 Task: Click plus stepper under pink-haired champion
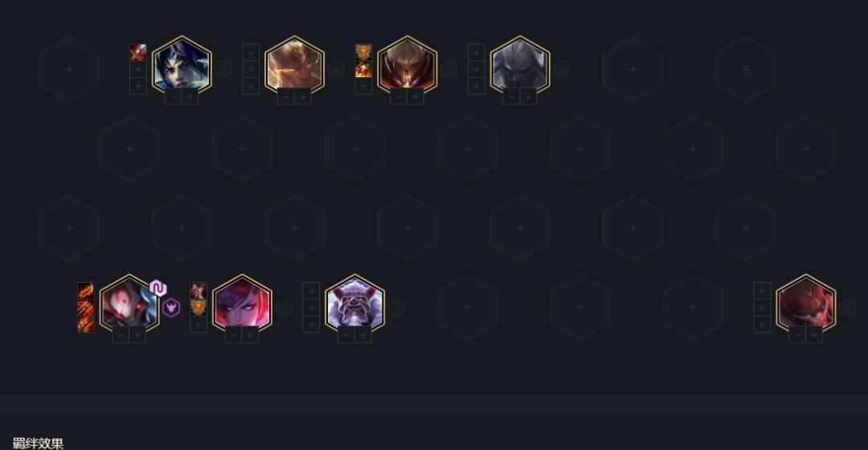(250, 335)
